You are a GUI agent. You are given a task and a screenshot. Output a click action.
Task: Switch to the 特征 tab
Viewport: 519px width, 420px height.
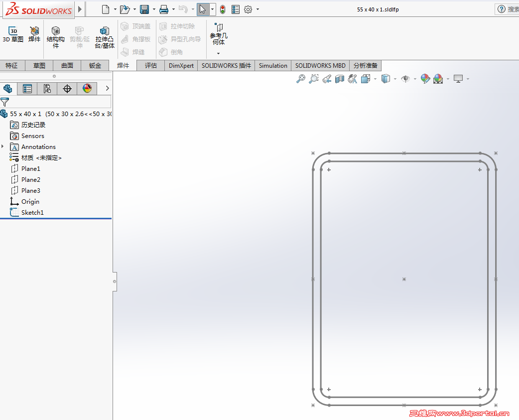pyautogui.click(x=11, y=66)
